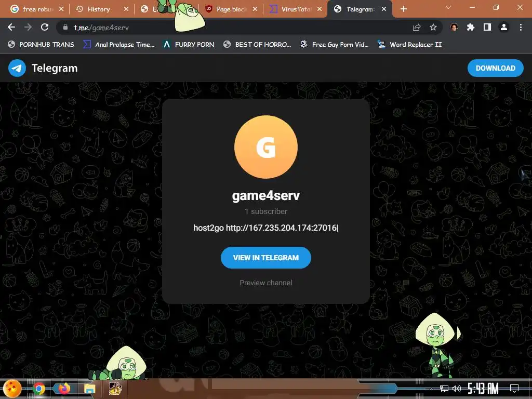Click the game4serv channel name
The image size is (532, 399).
pos(266,195)
